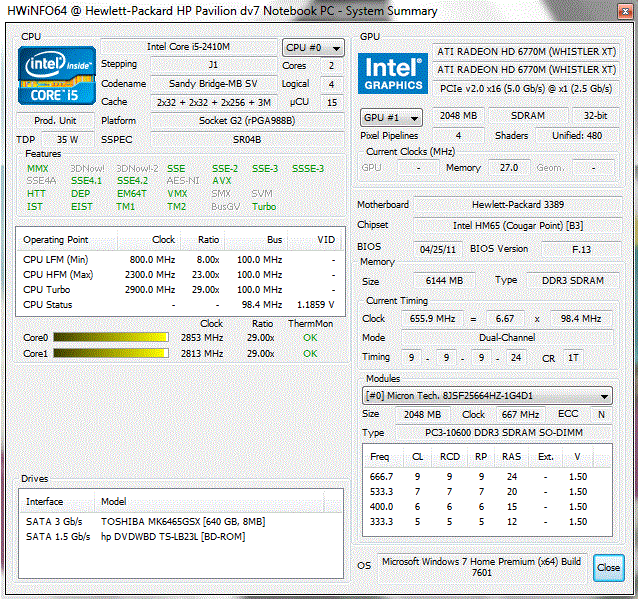
Task: Click the Intel Core i5 logo badge
Action: (57, 76)
